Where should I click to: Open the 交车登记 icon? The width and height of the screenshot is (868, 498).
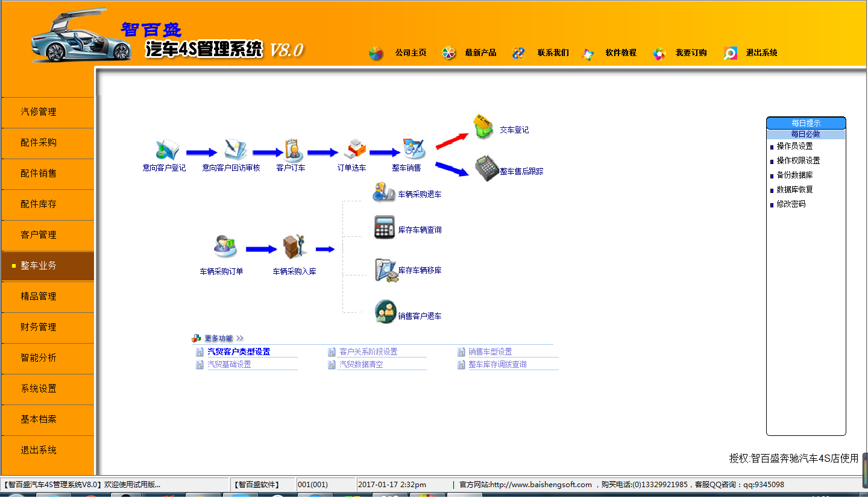[483, 127]
